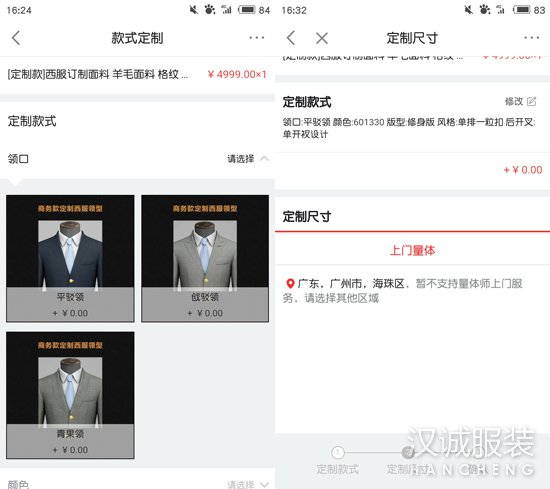Tap the 修改 edit pencil icon

[531, 102]
